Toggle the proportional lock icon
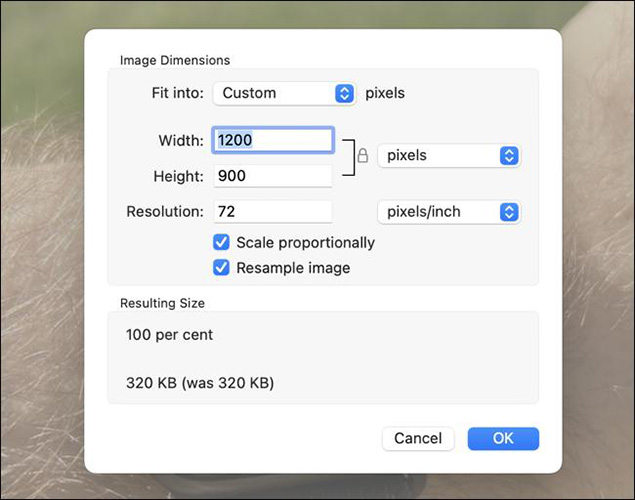The image size is (635, 500). (363, 155)
